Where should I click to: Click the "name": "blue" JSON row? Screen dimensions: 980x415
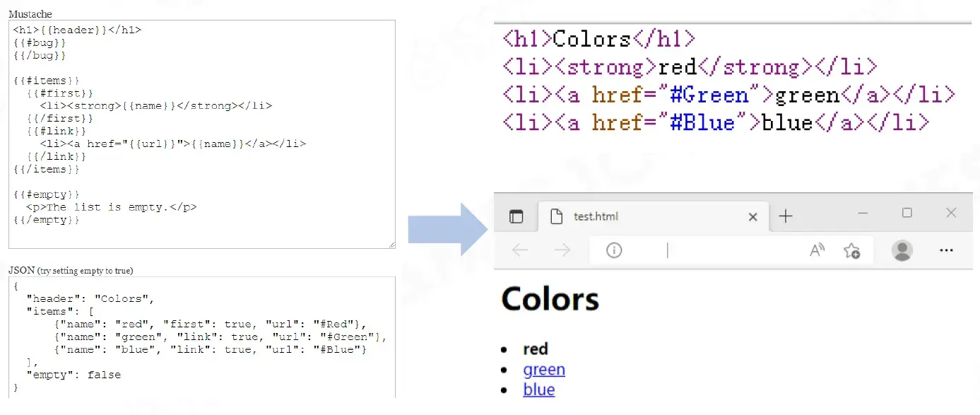point(211,349)
